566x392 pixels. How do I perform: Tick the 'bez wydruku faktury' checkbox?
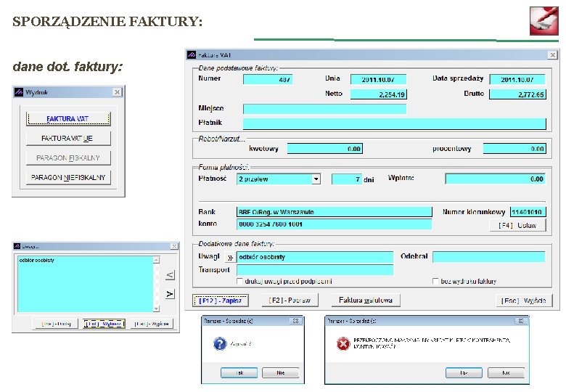click(x=435, y=281)
